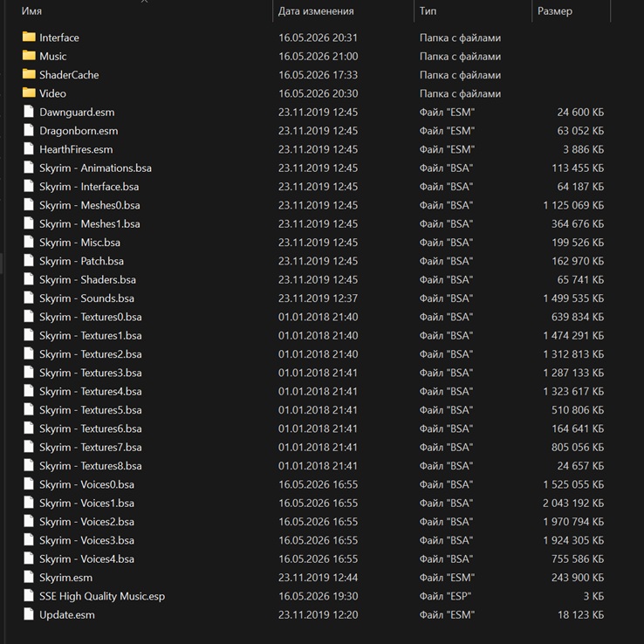The height and width of the screenshot is (644, 644).
Task: Select SSE High Quality Music.esp file name
Action: coord(102,596)
